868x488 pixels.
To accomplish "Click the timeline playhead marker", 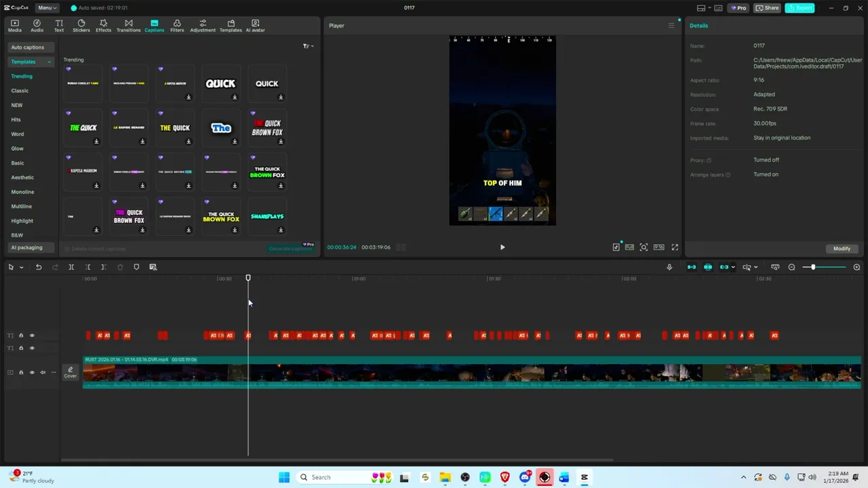I will point(248,278).
